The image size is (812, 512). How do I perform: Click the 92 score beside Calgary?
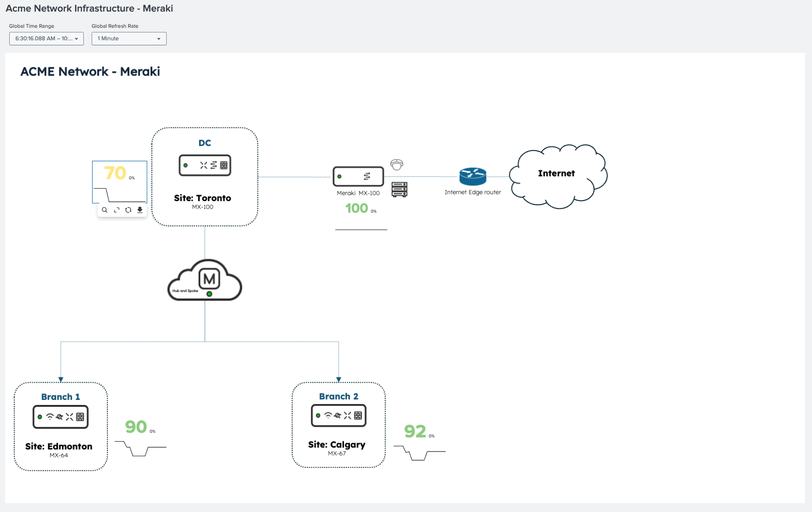click(415, 431)
